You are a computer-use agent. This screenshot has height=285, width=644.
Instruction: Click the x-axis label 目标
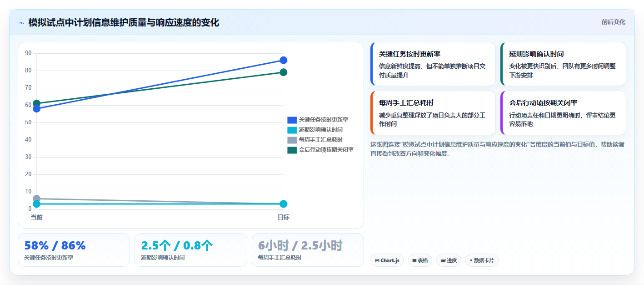[x=283, y=218]
